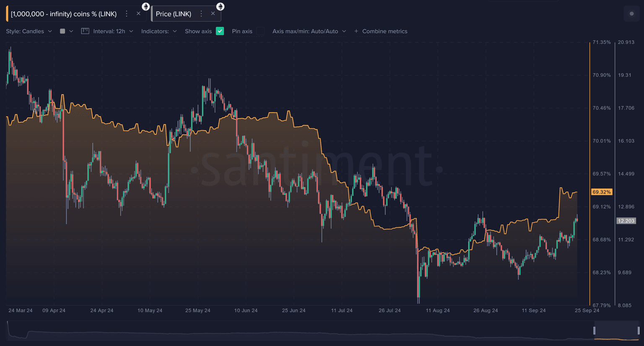The height and width of the screenshot is (346, 644).
Task: Open Axis max/min Auto/Auto dropdown
Action: pyautogui.click(x=309, y=31)
